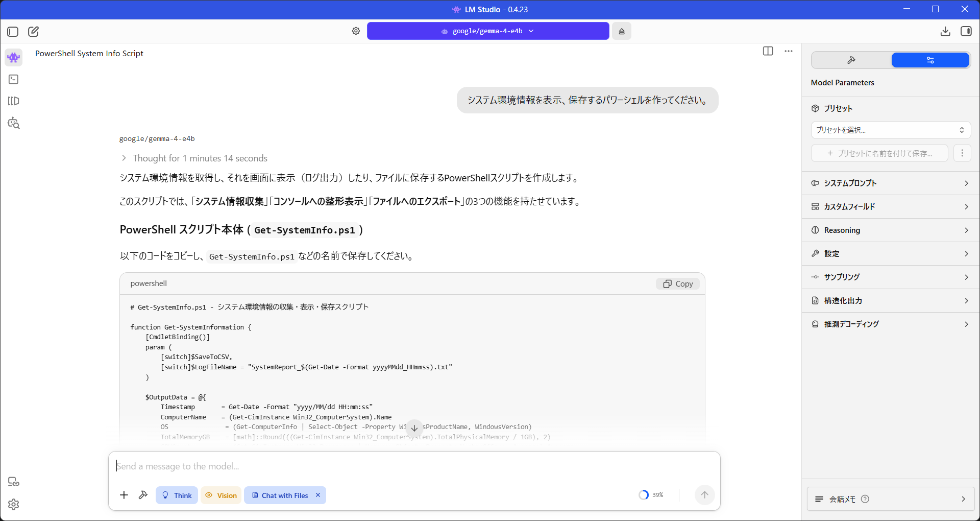The height and width of the screenshot is (521, 980).
Task: Toggle the right sidebar panel icon
Action: (x=966, y=31)
